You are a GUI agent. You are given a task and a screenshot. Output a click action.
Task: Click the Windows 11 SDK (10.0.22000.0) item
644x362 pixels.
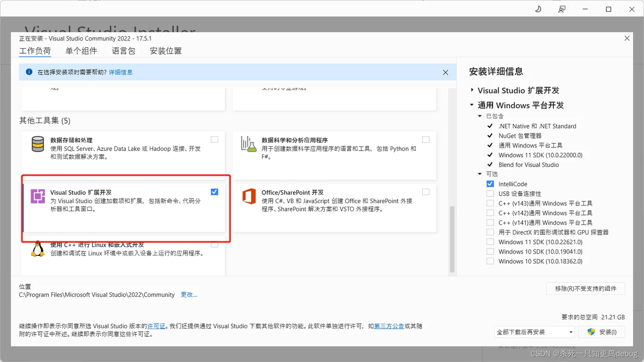tap(540, 155)
